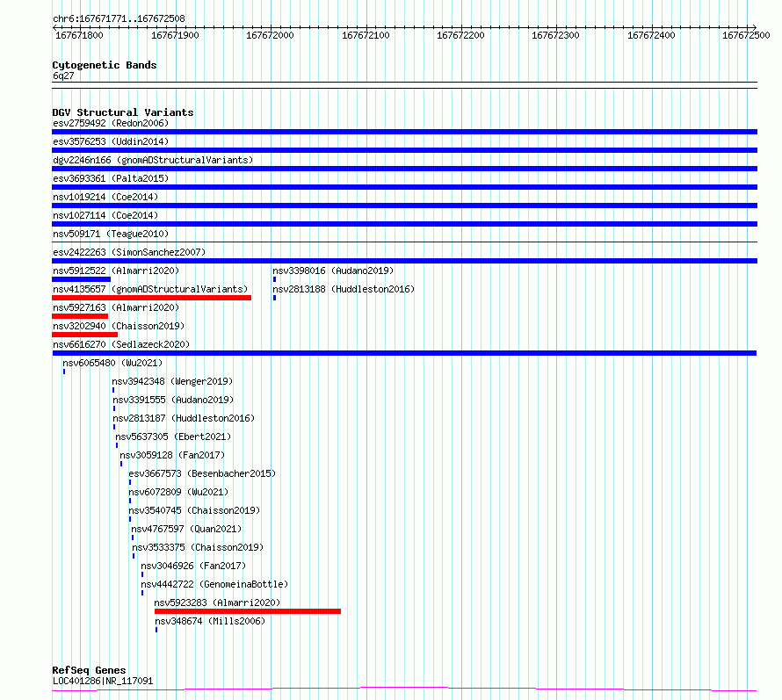Select the blue bar for esv2759492
The width and height of the screenshot is (782, 700).
coord(404,132)
